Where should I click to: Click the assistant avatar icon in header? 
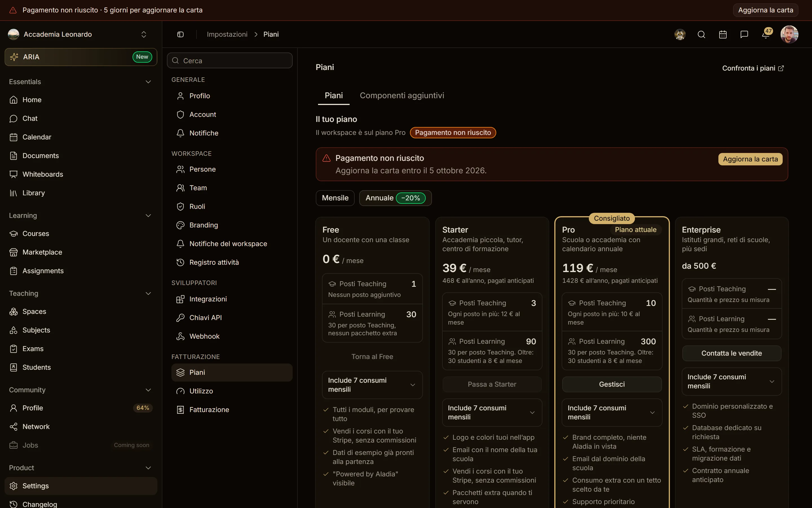tap(680, 34)
